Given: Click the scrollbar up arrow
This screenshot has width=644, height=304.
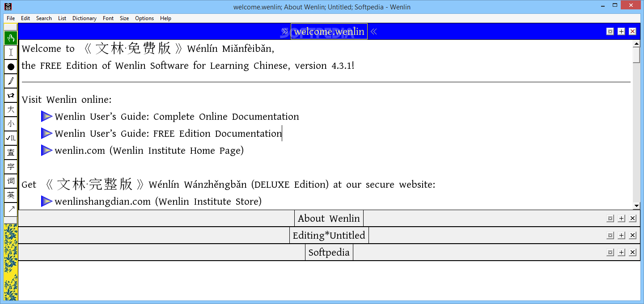Looking at the screenshot, I should click(637, 43).
